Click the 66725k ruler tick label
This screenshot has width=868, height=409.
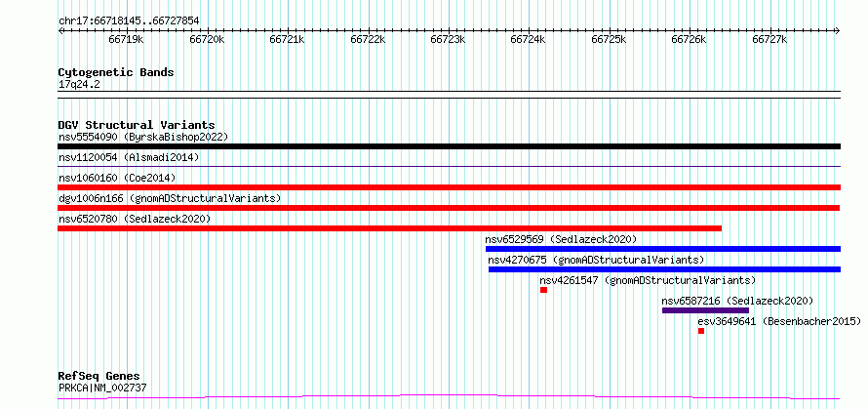click(609, 40)
